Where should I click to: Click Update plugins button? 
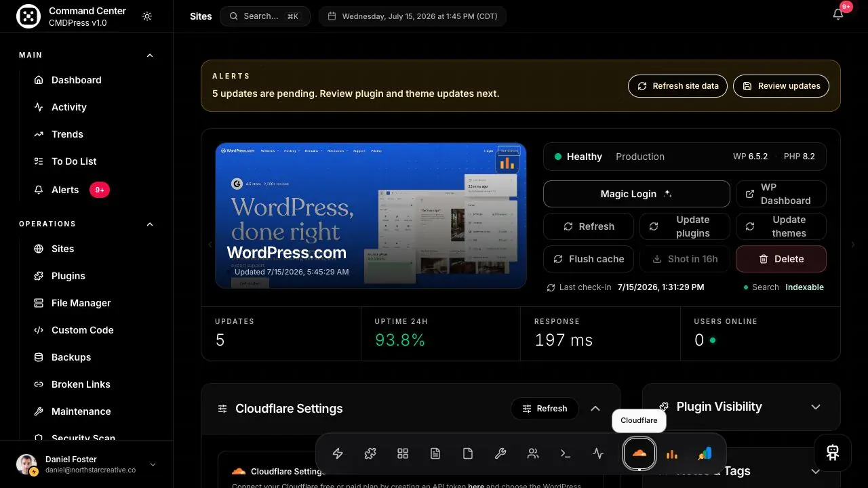[x=685, y=226]
